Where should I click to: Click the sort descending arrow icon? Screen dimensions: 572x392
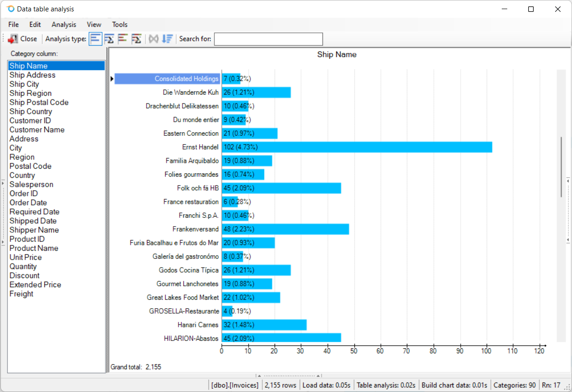[x=167, y=39]
